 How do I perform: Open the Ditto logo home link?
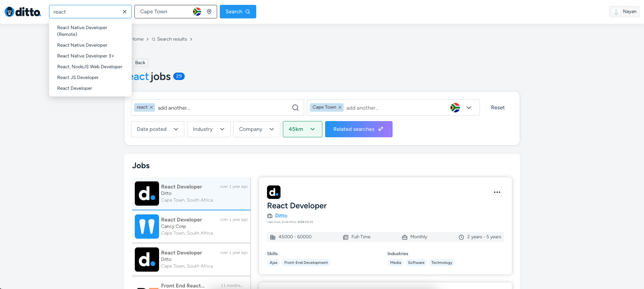coord(23,12)
